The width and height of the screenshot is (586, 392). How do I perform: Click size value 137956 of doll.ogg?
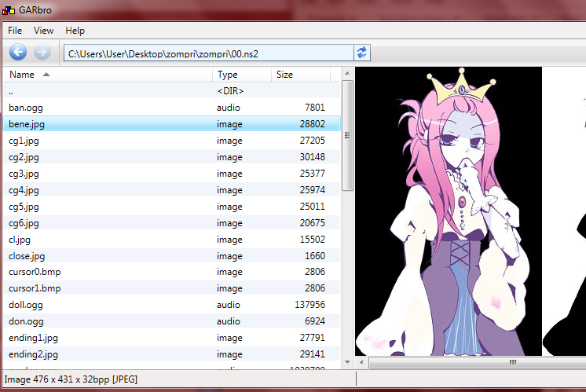coord(309,305)
